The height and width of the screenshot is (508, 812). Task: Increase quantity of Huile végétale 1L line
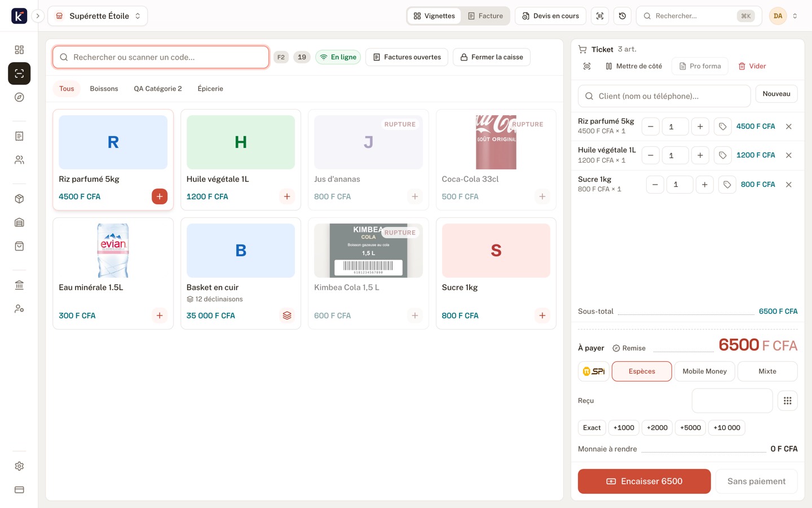point(700,155)
